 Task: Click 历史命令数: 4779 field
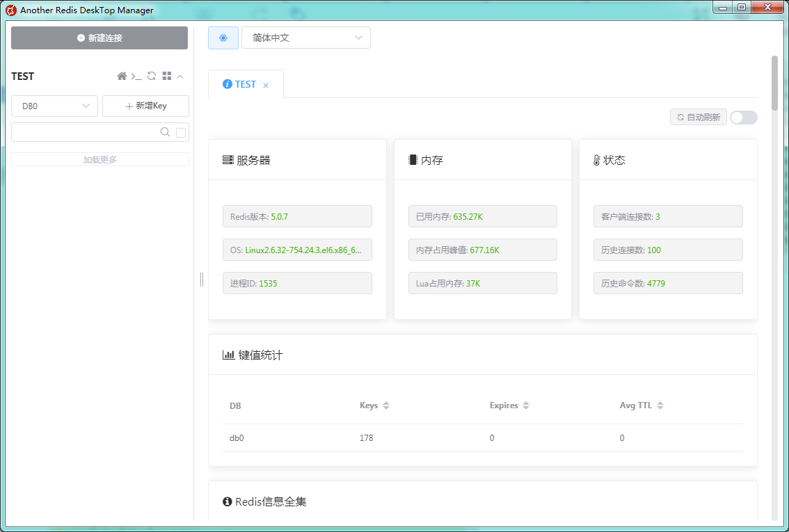[668, 283]
